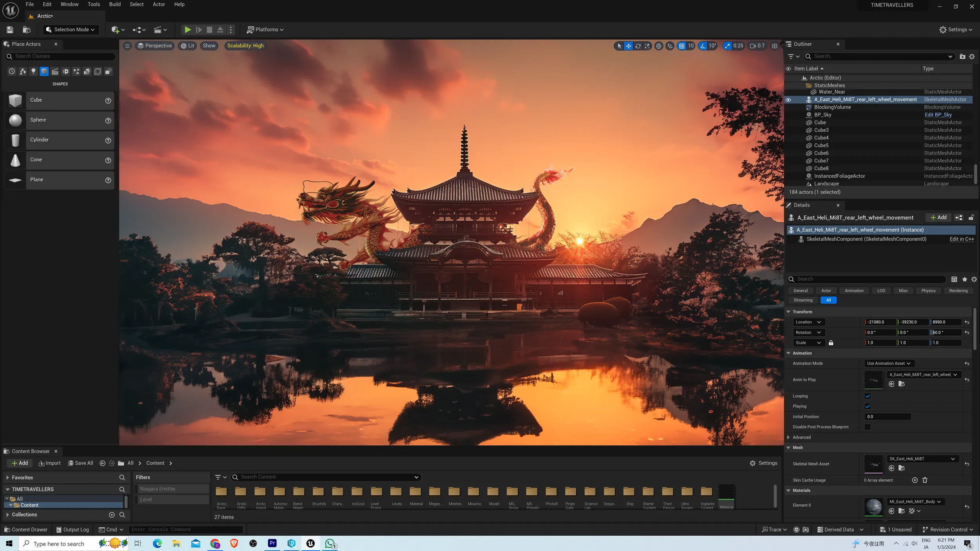Image resolution: width=980 pixels, height=551 pixels.
Task: Toggle the Playing checkbox
Action: pyautogui.click(x=867, y=406)
